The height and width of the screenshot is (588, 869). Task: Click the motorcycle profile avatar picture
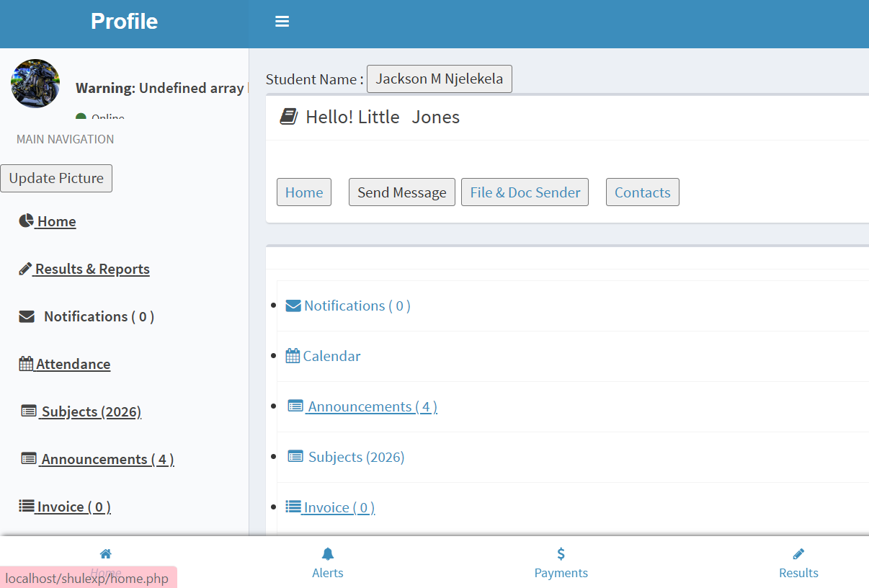tap(35, 84)
